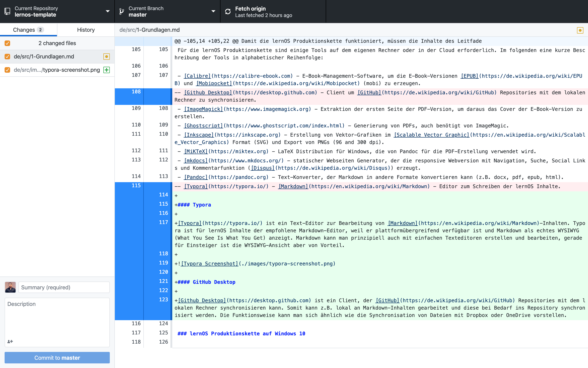Click the added status icon for typora-screenshot.png

[106, 70]
